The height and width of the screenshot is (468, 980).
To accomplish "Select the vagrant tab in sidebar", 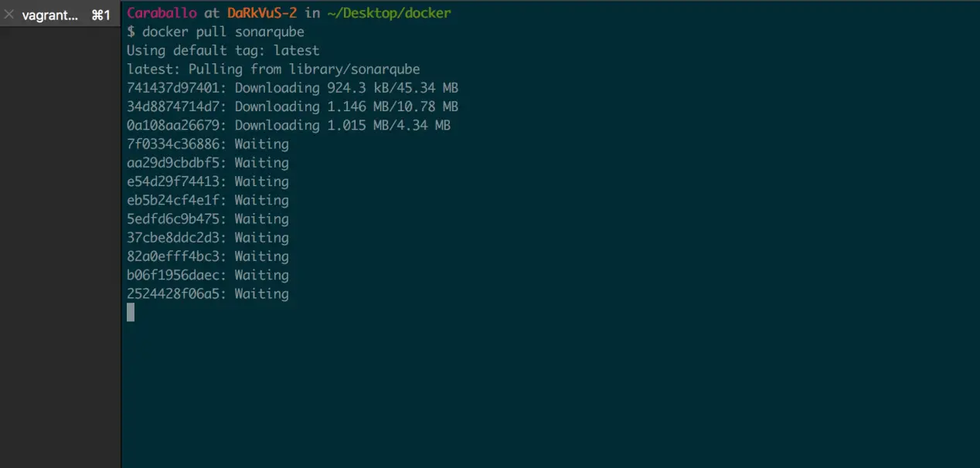I will (49, 15).
